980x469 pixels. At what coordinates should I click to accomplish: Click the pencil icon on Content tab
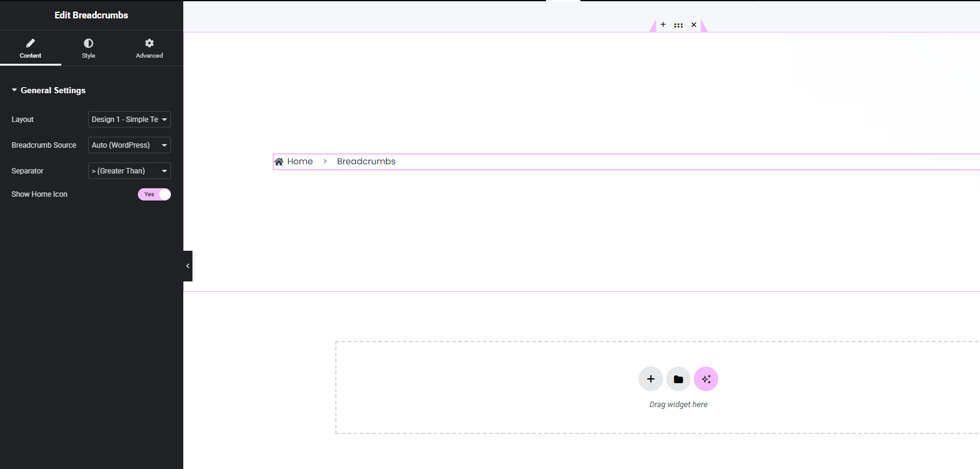click(31, 43)
